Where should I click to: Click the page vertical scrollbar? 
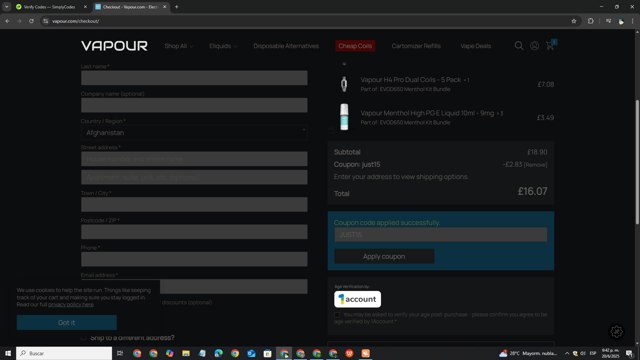tap(637, 161)
